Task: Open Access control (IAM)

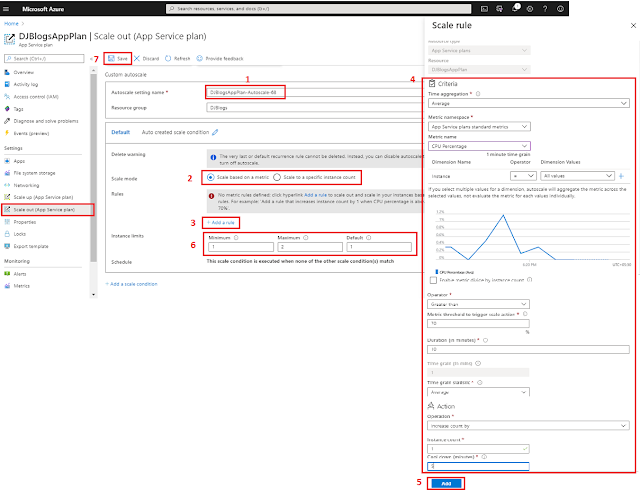Action: pos(36,97)
